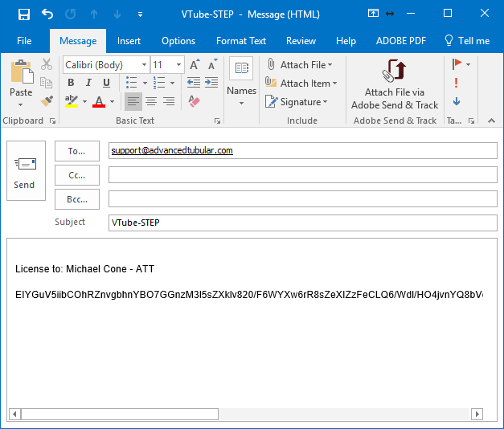This screenshot has width=504, height=429.
Task: Click the Save icon in title bar
Action: pos(23,14)
